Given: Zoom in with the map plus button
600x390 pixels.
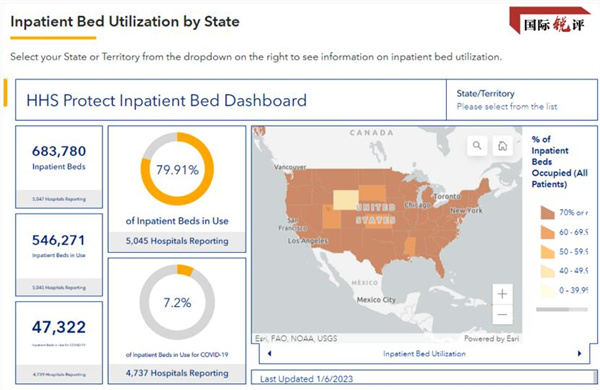Looking at the screenshot, I should click(x=502, y=294).
